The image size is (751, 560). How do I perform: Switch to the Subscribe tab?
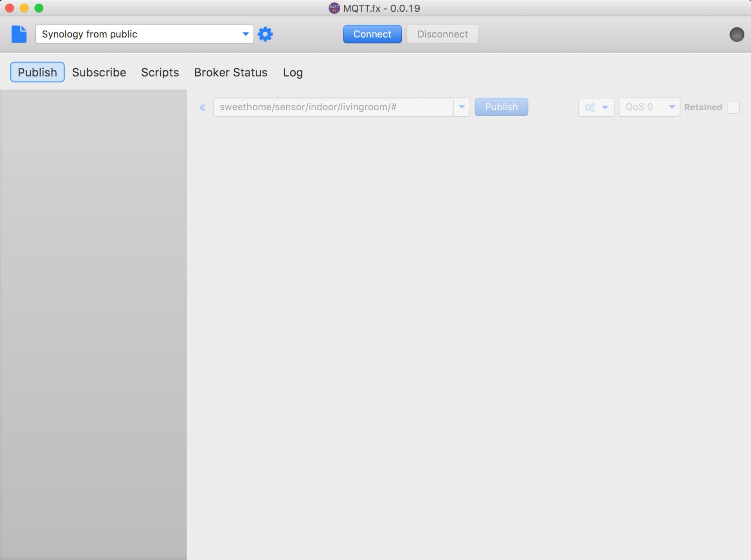tap(99, 72)
